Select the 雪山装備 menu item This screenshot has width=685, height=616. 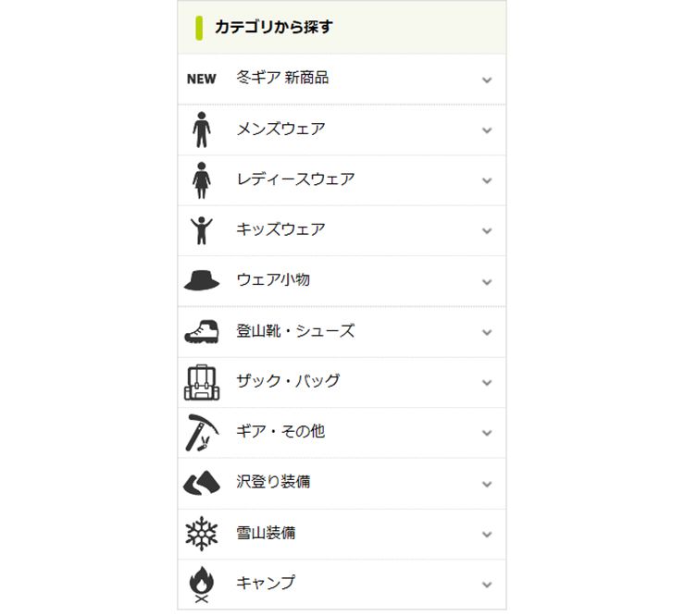[266, 534]
